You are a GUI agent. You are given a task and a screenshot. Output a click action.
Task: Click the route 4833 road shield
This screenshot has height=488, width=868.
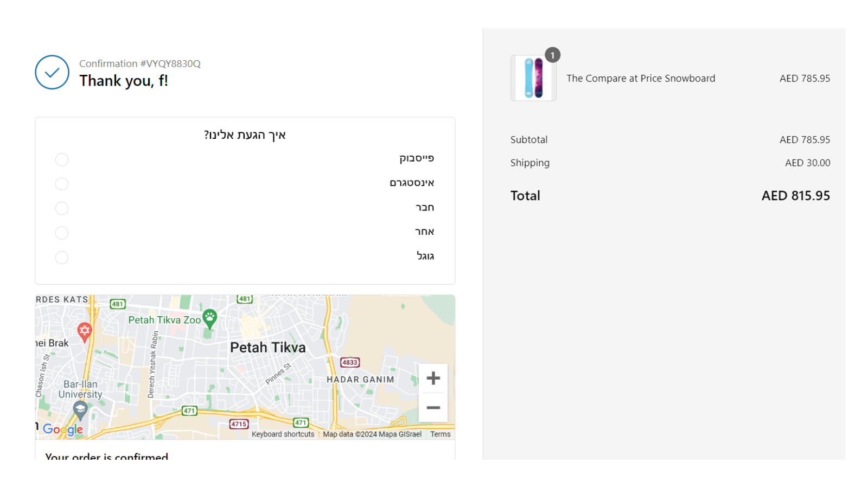click(350, 362)
